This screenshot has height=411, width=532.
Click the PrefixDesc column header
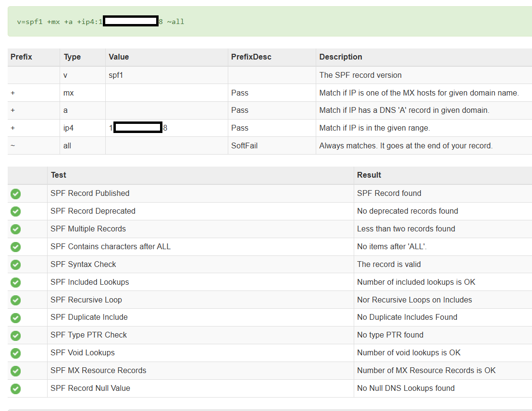pos(251,57)
